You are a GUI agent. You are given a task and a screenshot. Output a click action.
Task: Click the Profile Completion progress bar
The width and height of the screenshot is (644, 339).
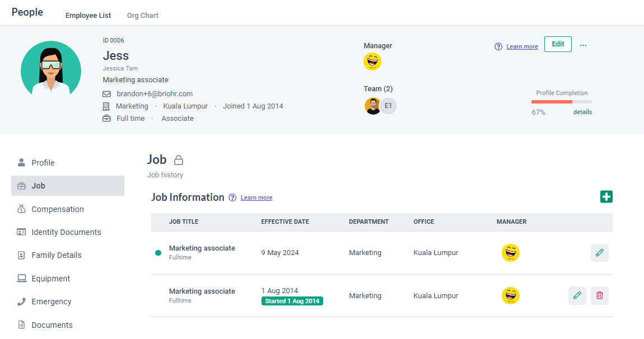562,102
